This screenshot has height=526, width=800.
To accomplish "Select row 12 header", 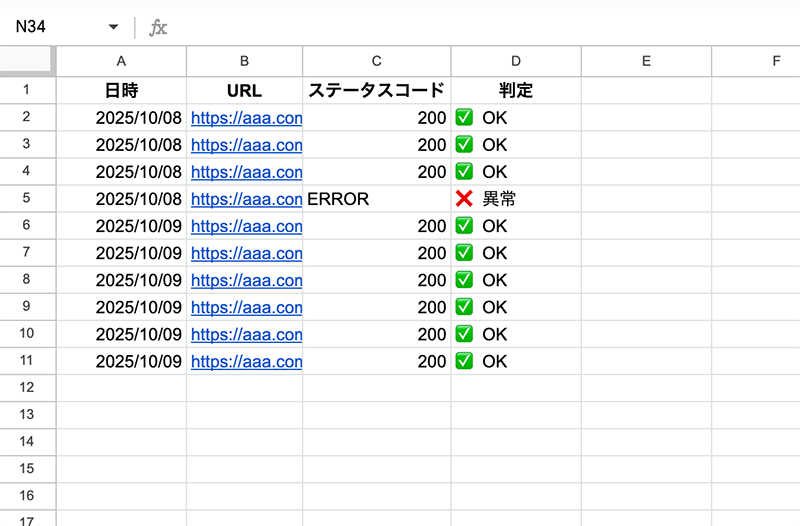I will [x=28, y=387].
